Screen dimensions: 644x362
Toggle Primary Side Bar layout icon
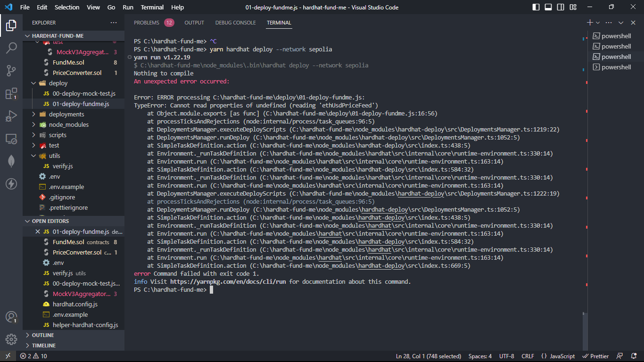click(536, 7)
